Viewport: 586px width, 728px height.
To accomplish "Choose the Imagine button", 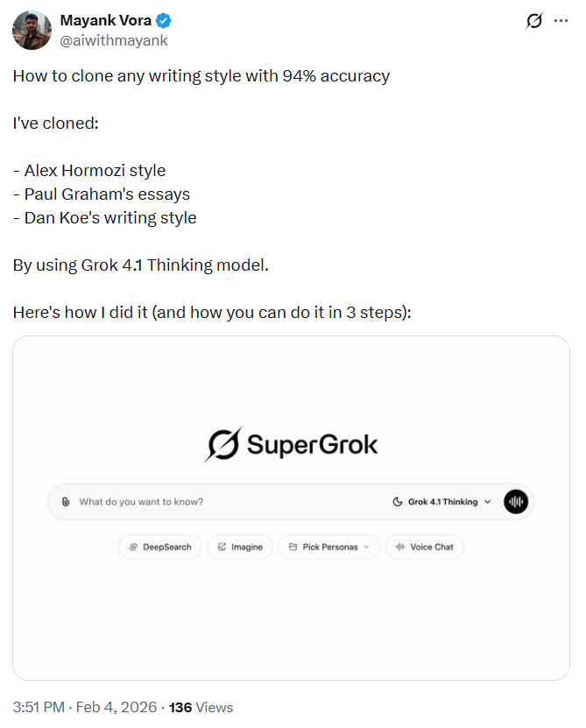I will tap(240, 547).
